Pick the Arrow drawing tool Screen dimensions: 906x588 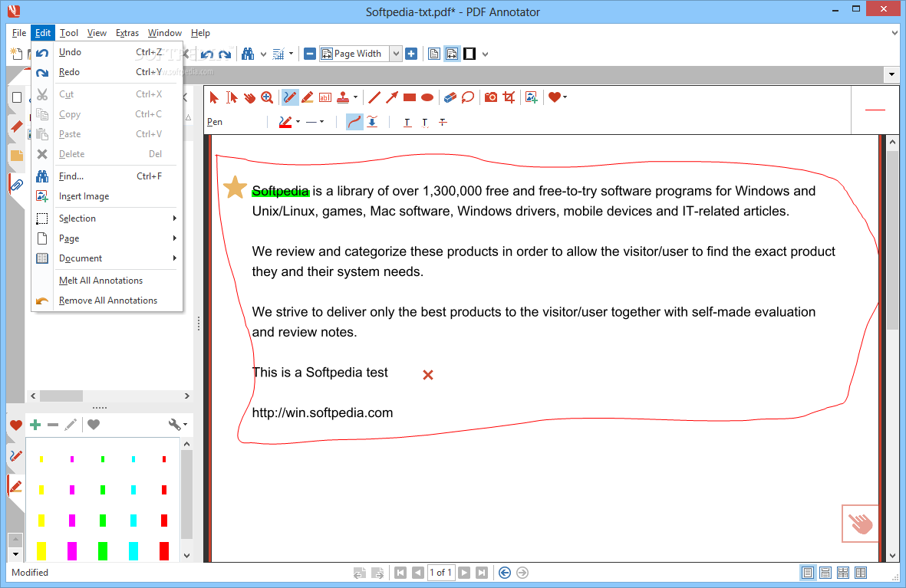tap(392, 97)
